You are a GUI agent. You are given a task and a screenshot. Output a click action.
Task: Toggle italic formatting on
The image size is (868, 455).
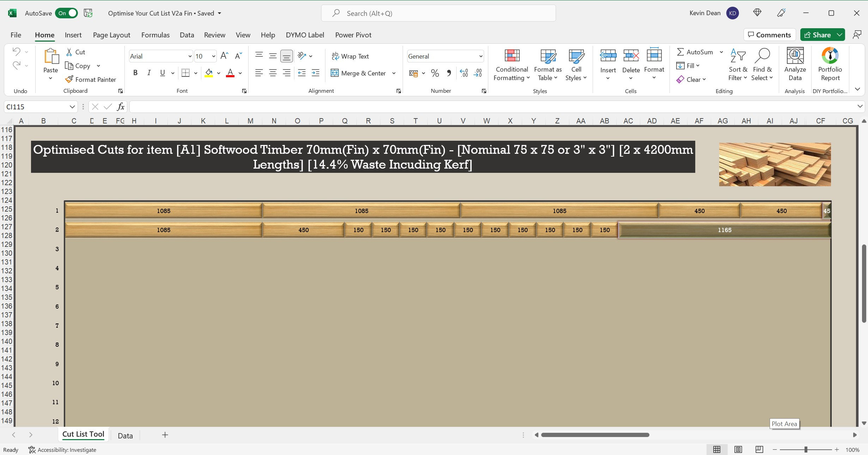[148, 73]
